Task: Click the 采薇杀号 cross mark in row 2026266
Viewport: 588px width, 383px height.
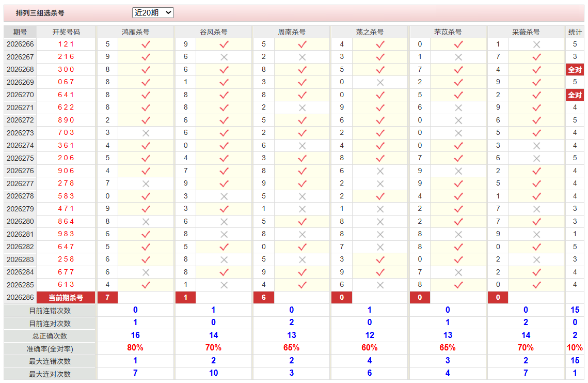Action: (536, 44)
